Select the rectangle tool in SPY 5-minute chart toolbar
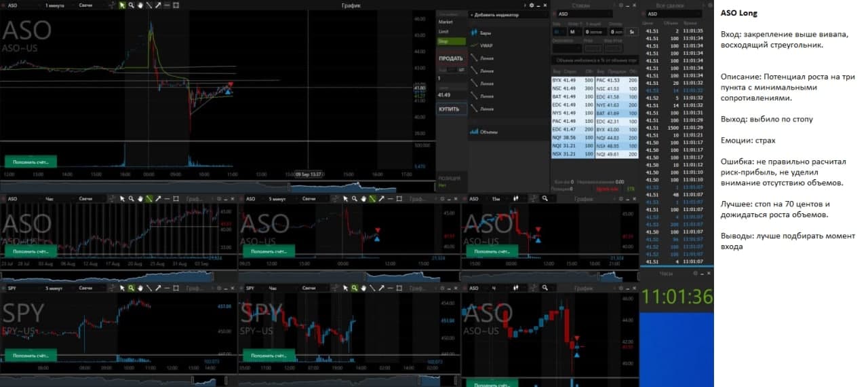 pos(176,288)
